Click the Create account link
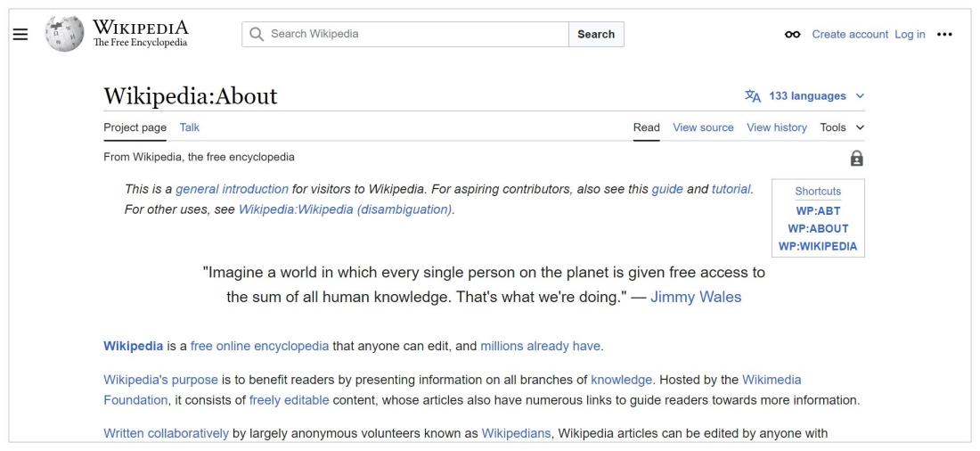 pyautogui.click(x=850, y=35)
